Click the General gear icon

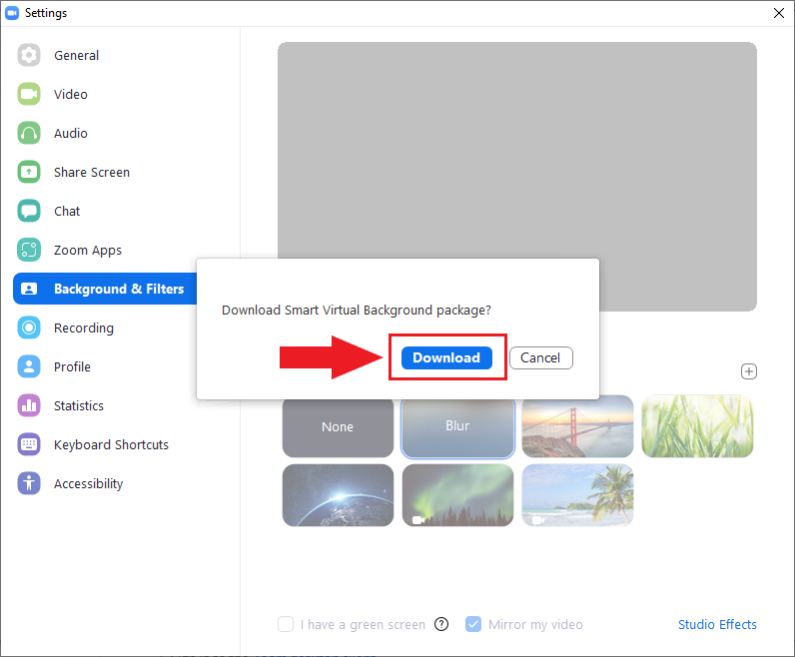pos(29,55)
